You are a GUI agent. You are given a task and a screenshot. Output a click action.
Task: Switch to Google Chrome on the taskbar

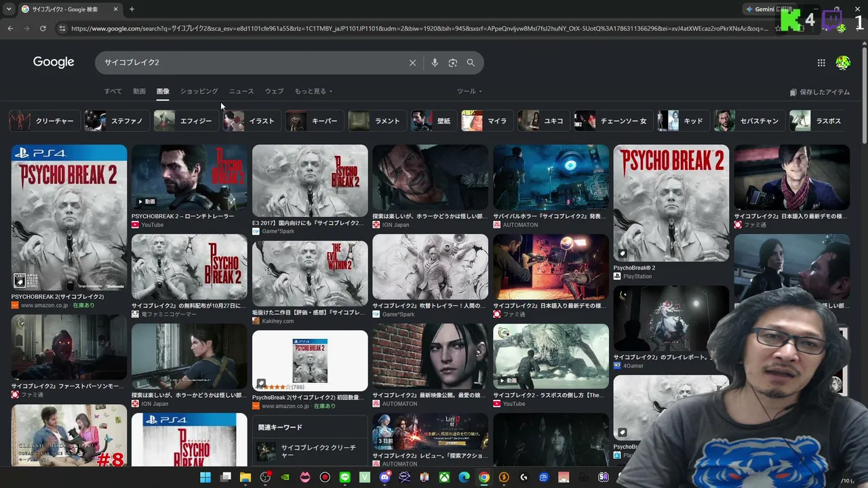coord(484,477)
